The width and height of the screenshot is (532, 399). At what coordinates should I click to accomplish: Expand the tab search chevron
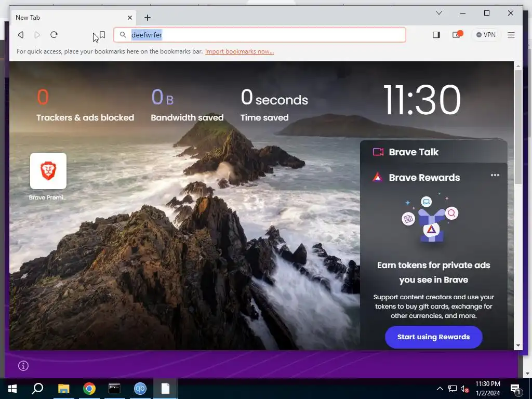[438, 13]
